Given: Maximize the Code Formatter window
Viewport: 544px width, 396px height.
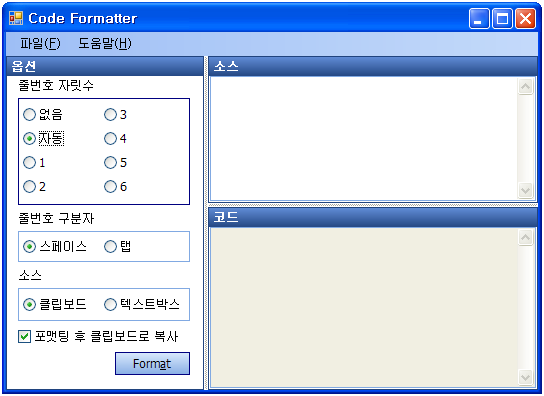Looking at the screenshot, I should [502, 18].
